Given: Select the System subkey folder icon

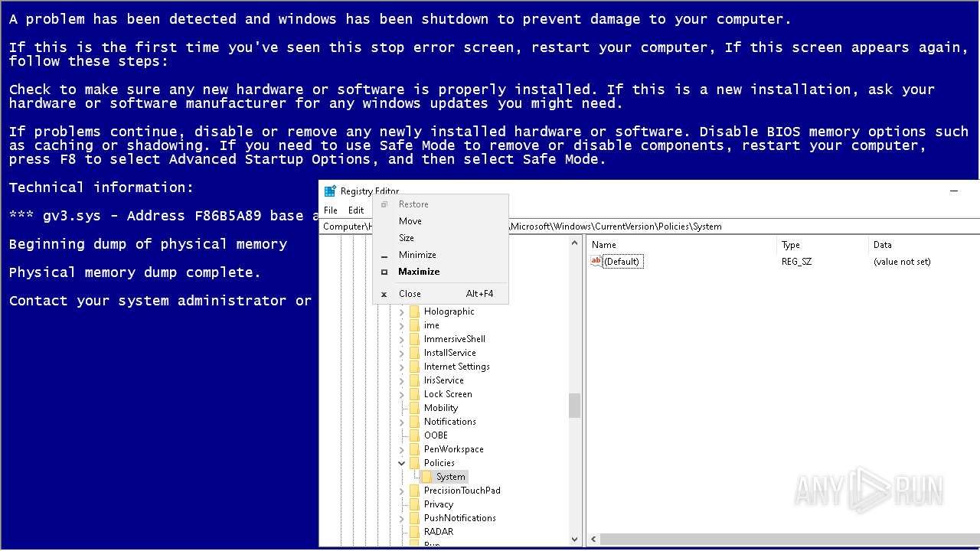Looking at the screenshot, I should (x=426, y=477).
